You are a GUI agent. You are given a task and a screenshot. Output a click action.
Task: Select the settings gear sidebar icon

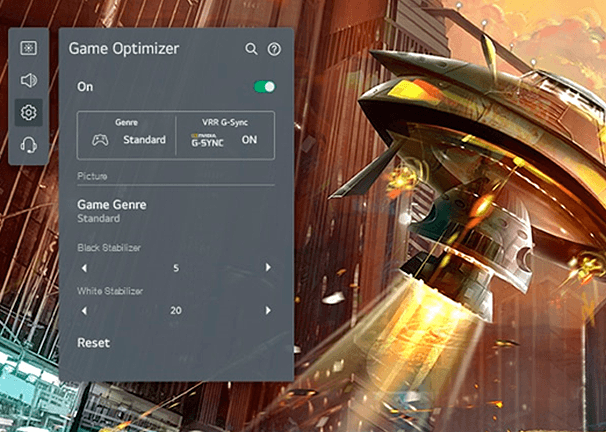click(28, 113)
